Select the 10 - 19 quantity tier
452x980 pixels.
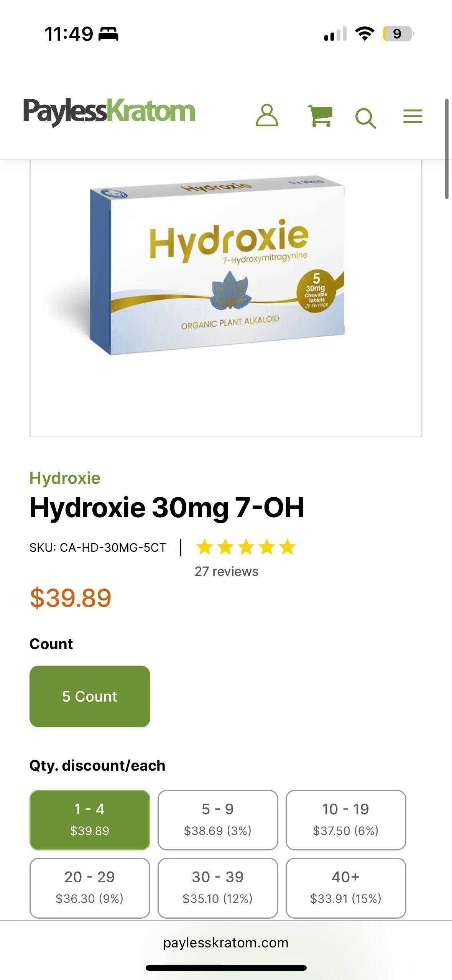point(346,820)
